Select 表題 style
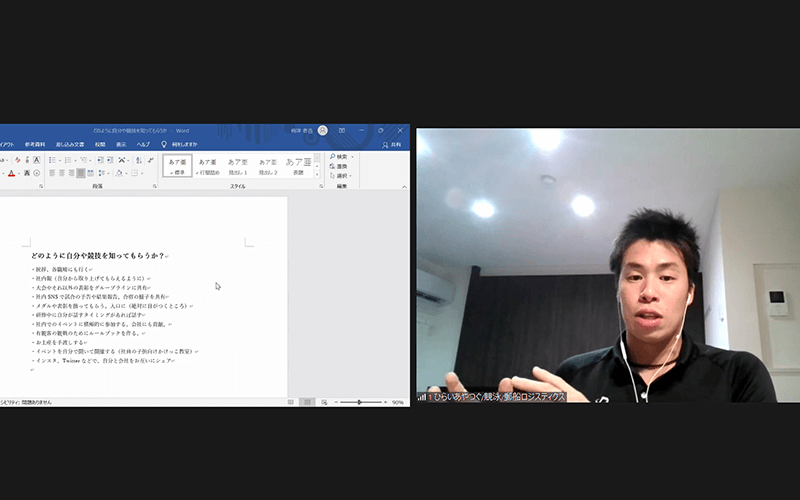The image size is (800, 500). [298, 166]
